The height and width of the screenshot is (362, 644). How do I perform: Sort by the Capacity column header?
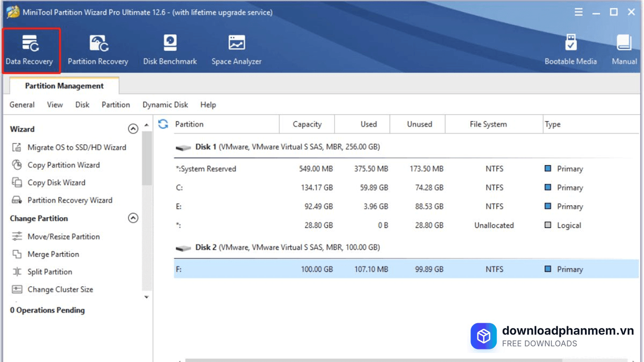tap(307, 124)
